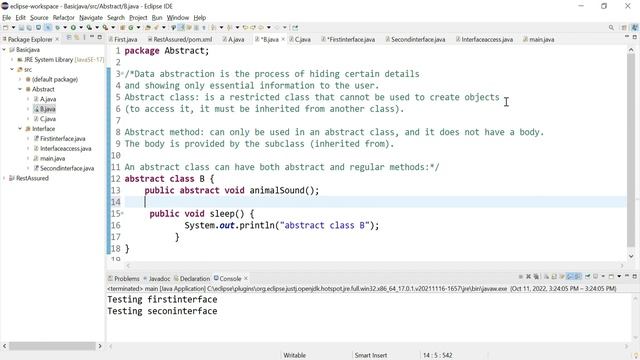Screen dimensions: 640x360
Task: Select the Java perspective icon
Action: (x=635, y=27)
